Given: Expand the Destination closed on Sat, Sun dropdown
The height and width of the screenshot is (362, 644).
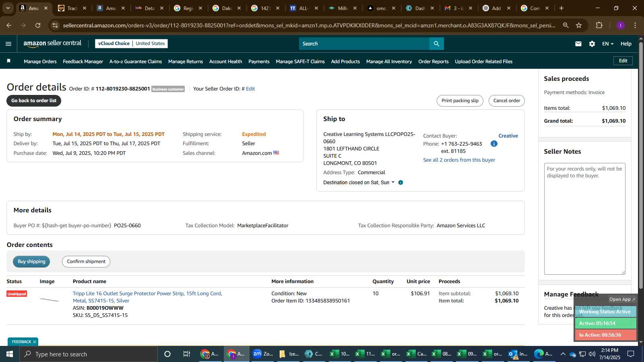Looking at the screenshot, I should [x=359, y=183].
